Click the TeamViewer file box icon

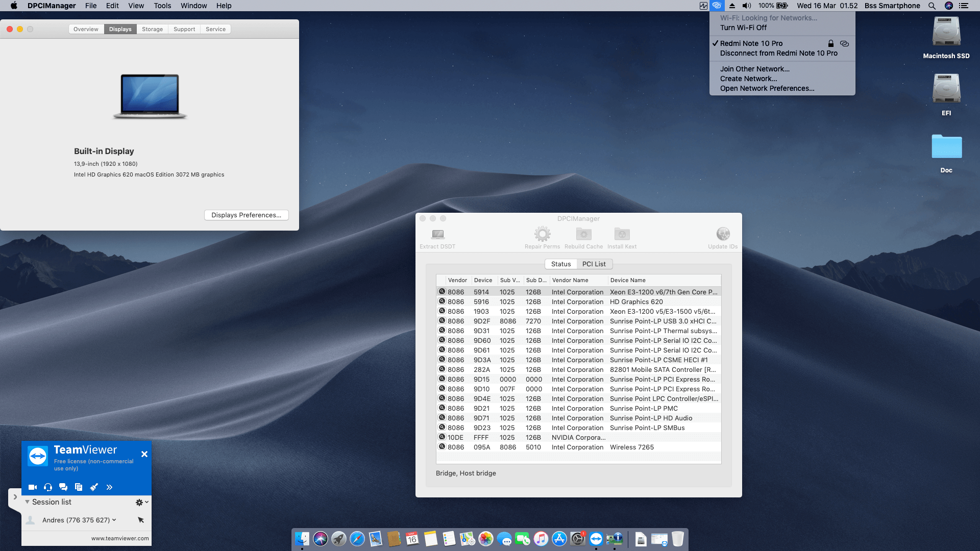[79, 487]
